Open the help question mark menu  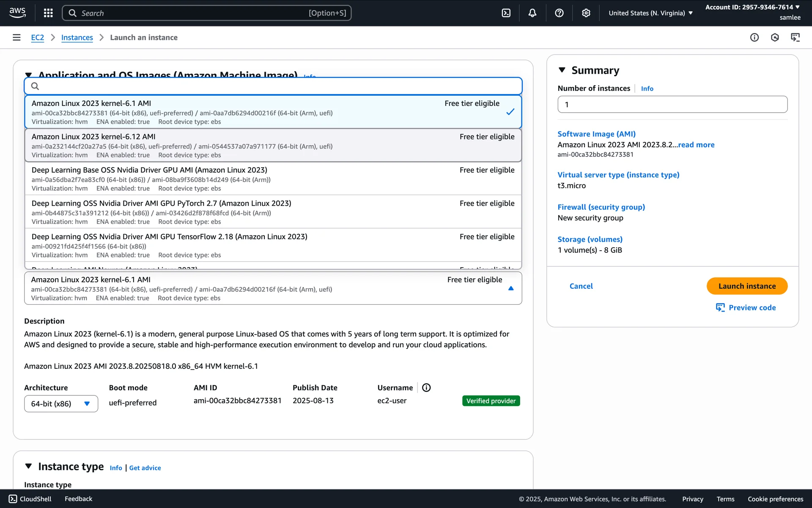559,13
